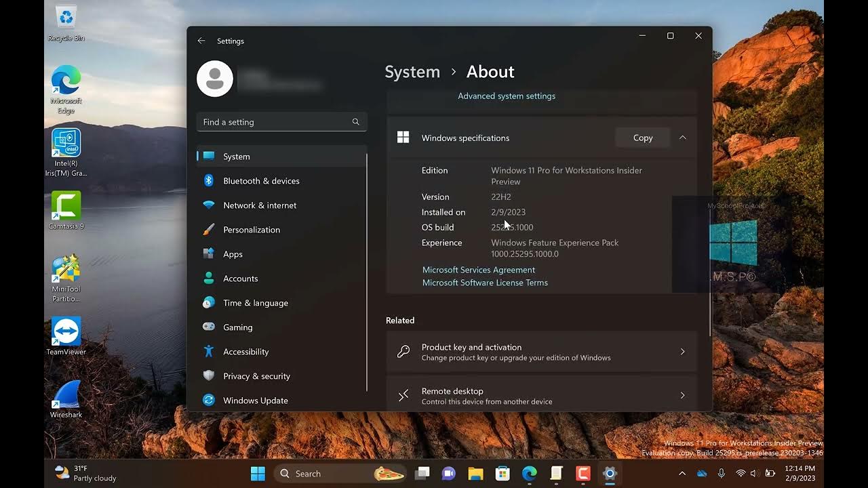The image size is (868, 488).
Task: Open Windows Update settings
Action: coord(281,401)
